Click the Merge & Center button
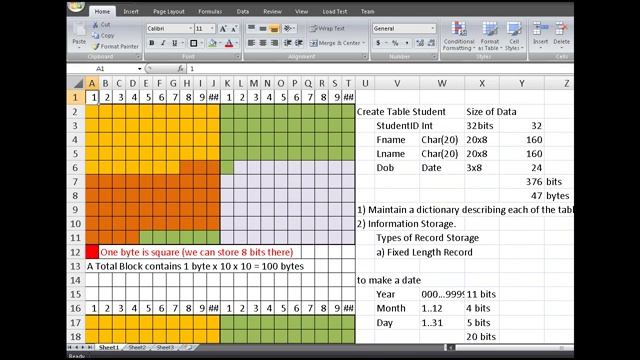The image size is (640, 360). pos(337,43)
